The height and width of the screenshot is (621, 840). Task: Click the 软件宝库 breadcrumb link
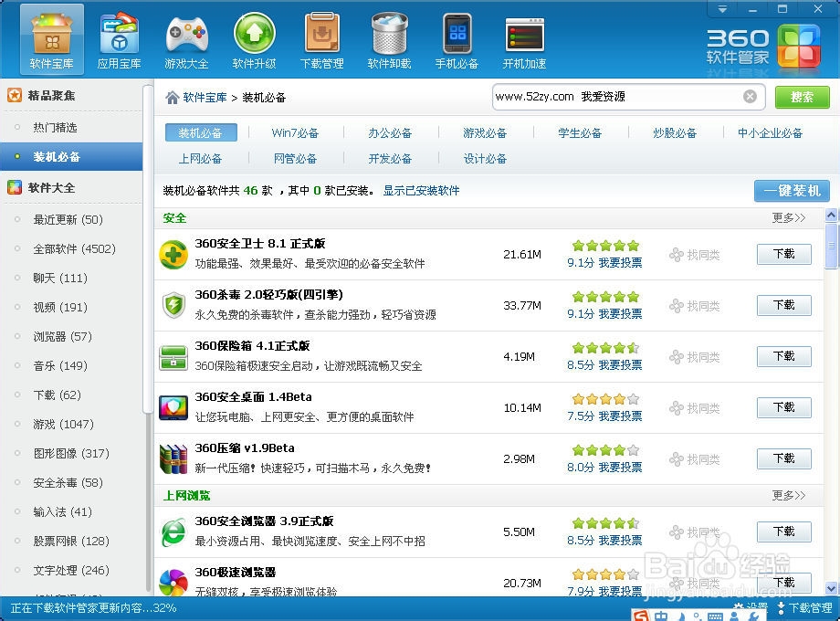pos(205,98)
